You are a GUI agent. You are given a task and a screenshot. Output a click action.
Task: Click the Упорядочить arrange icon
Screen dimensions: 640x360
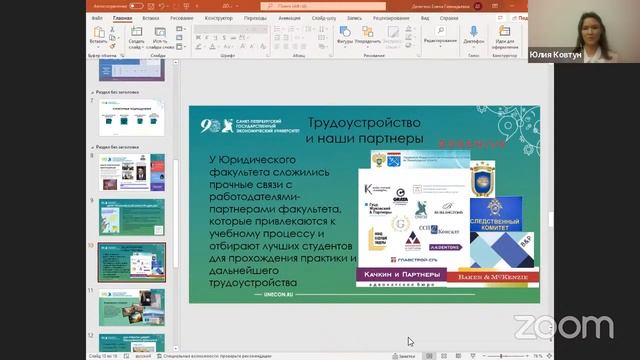[x=367, y=32]
